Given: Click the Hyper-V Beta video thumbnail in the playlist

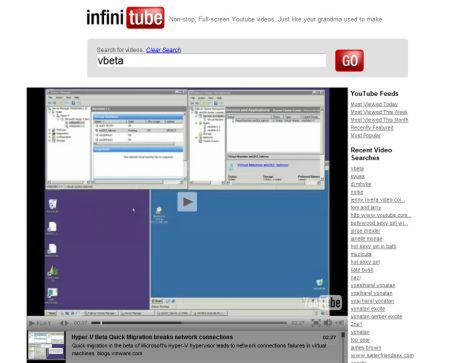Looking at the screenshot, I should point(46,345).
